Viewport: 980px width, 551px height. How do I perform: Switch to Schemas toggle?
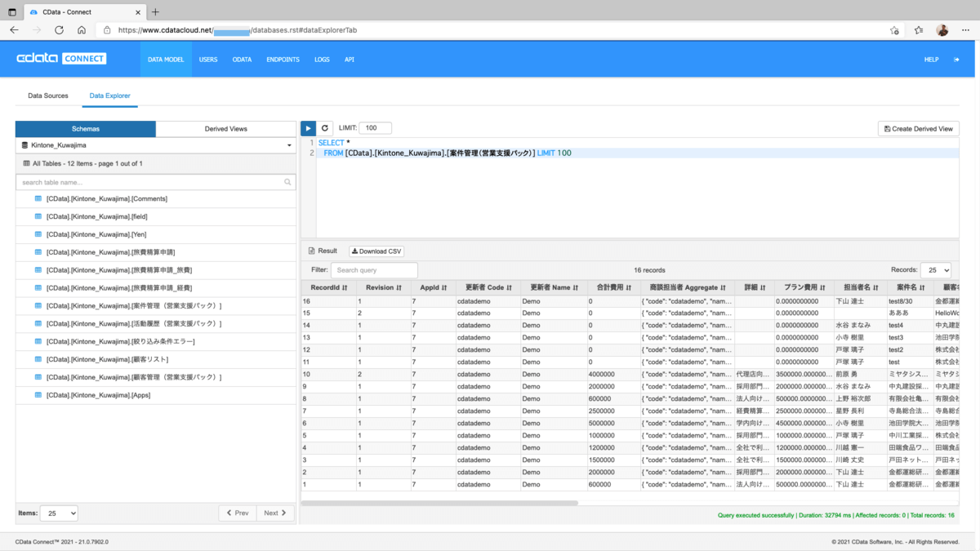coord(85,129)
